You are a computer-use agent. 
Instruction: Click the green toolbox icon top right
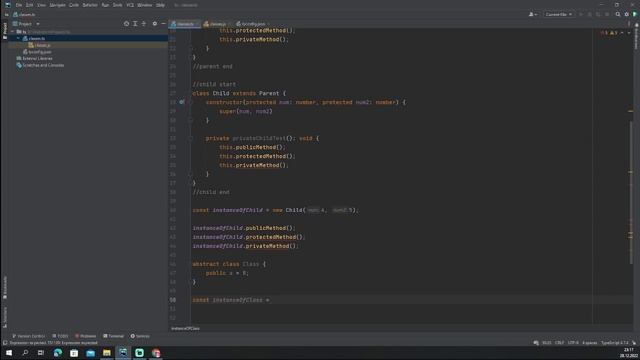click(635, 14)
